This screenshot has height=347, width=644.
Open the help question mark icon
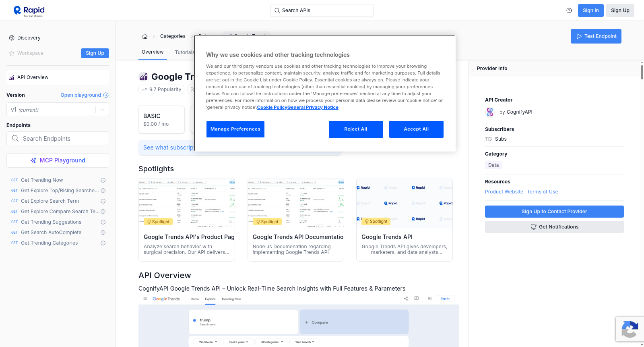[x=569, y=10]
